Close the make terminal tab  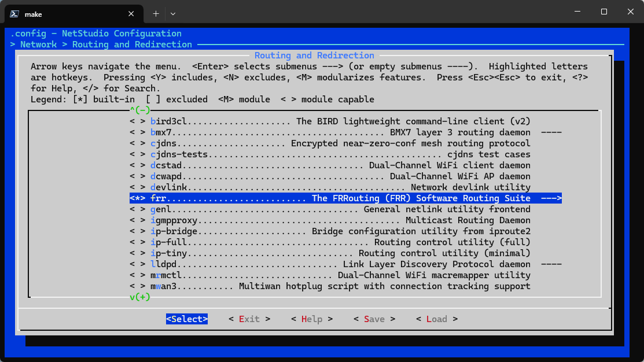tap(133, 13)
